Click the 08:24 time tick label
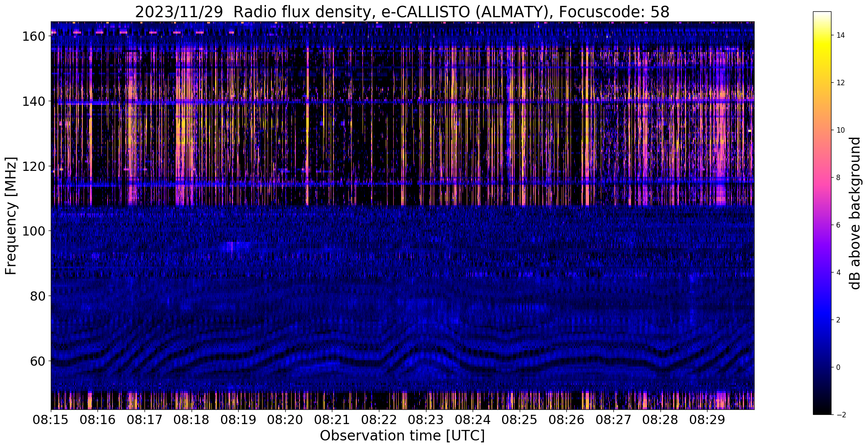The height and width of the screenshot is (448, 868). pyautogui.click(x=473, y=420)
